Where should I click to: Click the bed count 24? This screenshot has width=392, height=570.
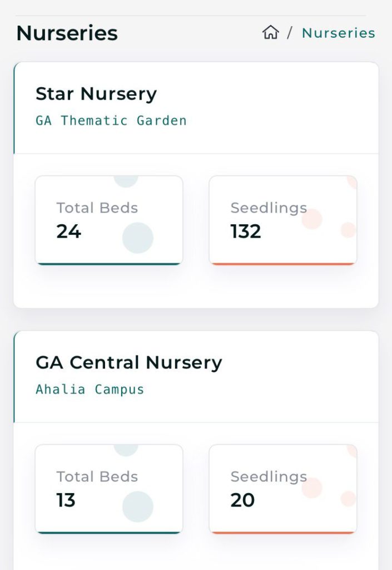click(69, 231)
